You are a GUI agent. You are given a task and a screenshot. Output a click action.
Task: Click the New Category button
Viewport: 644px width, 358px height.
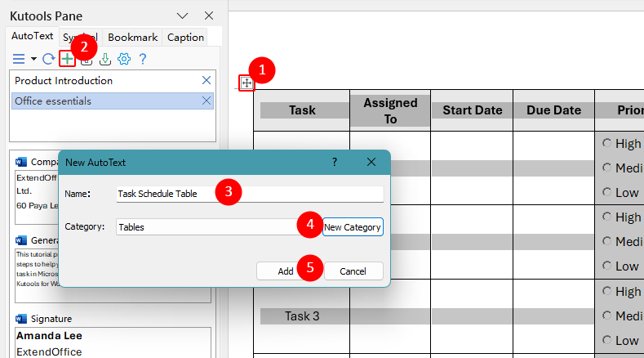[353, 227]
